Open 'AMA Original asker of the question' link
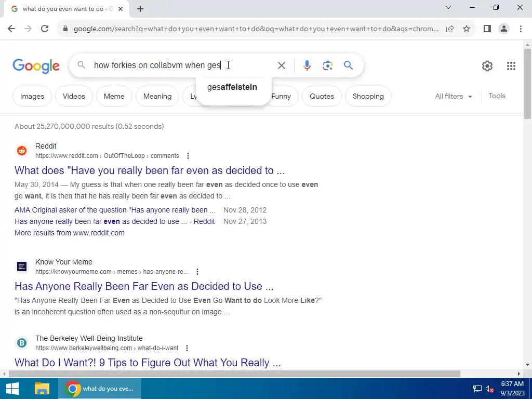532x399 pixels. coord(115,210)
